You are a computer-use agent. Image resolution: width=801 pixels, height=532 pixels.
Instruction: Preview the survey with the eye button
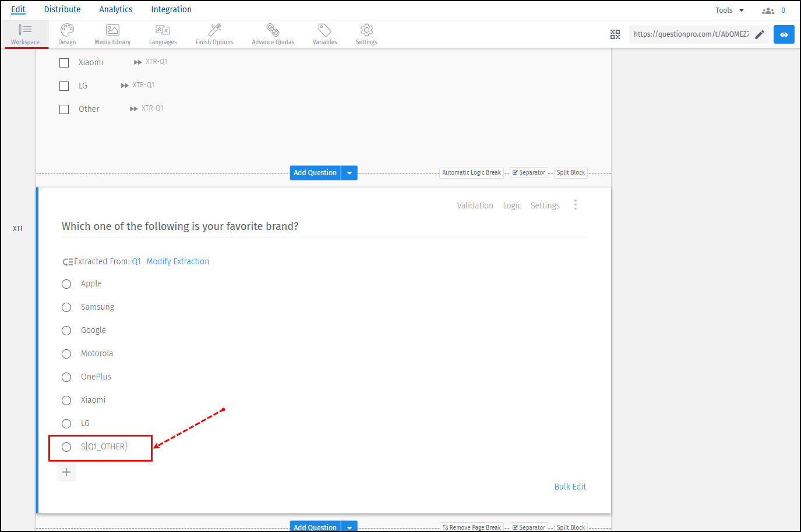(x=784, y=34)
